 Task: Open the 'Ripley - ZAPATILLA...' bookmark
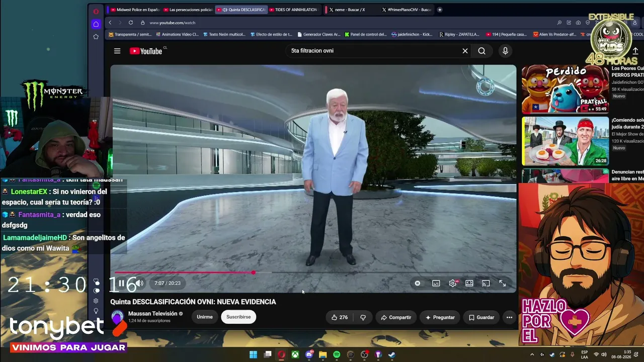point(459,35)
